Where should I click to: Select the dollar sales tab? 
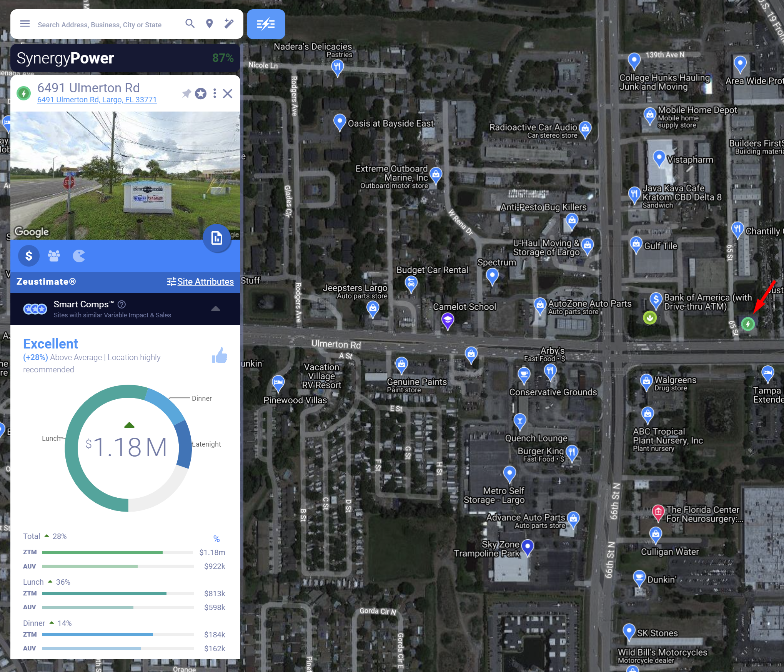click(29, 256)
